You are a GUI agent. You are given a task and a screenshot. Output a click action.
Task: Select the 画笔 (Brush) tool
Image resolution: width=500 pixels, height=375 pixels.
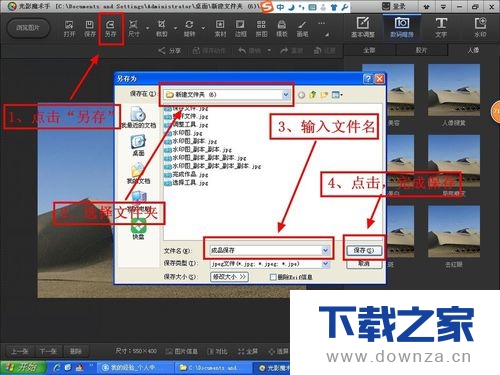302,28
